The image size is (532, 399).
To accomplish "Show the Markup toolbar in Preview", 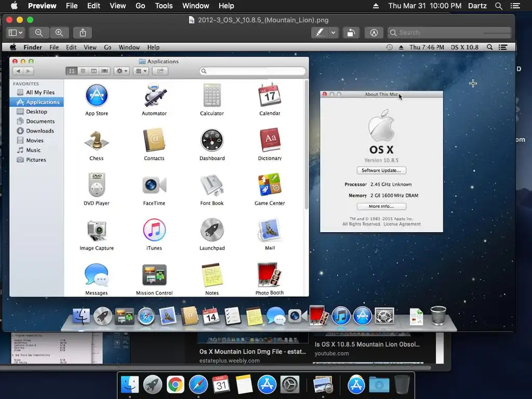I will pos(374,33).
